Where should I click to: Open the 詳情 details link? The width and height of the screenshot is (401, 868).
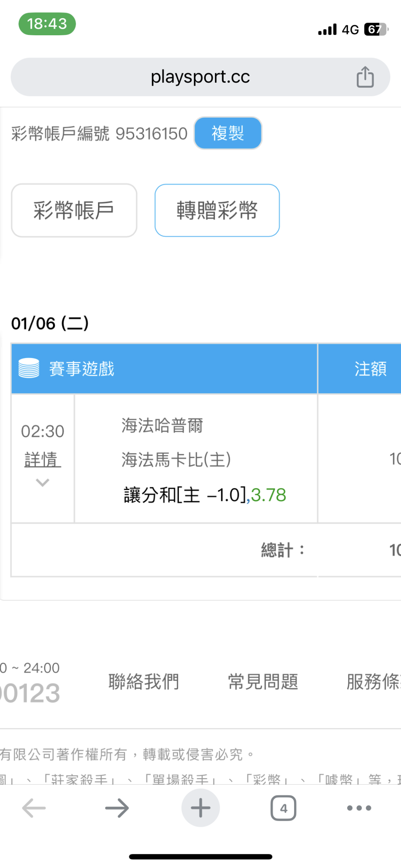[x=42, y=459]
